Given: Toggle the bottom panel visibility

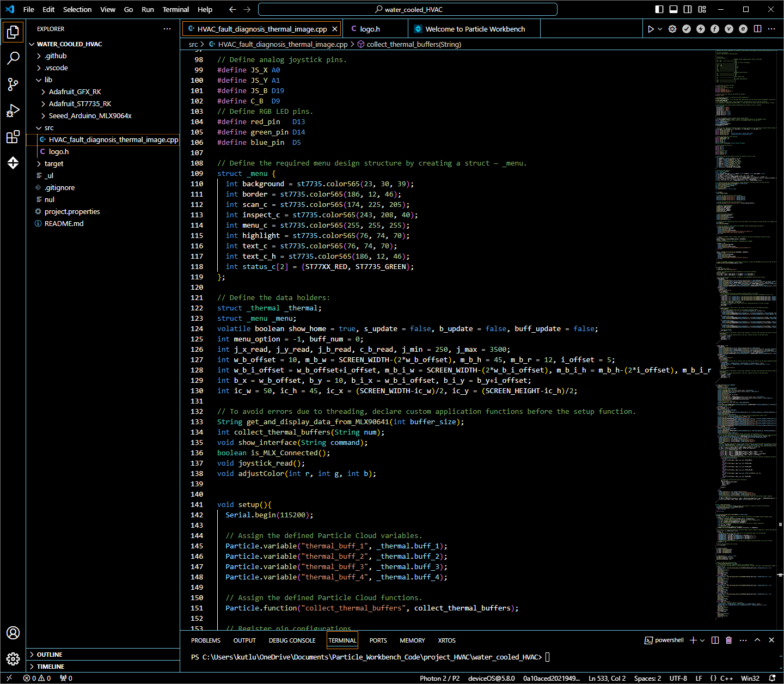Looking at the screenshot, I should (673, 9).
